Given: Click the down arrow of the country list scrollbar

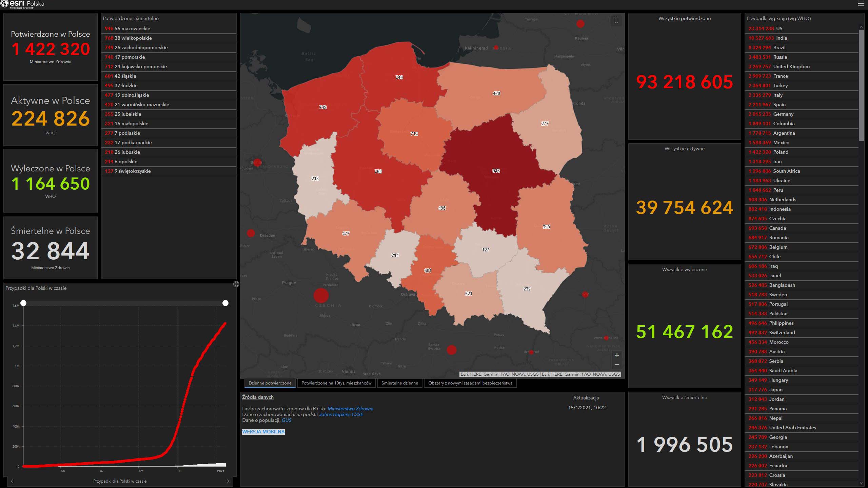Looking at the screenshot, I should tap(861, 483).
